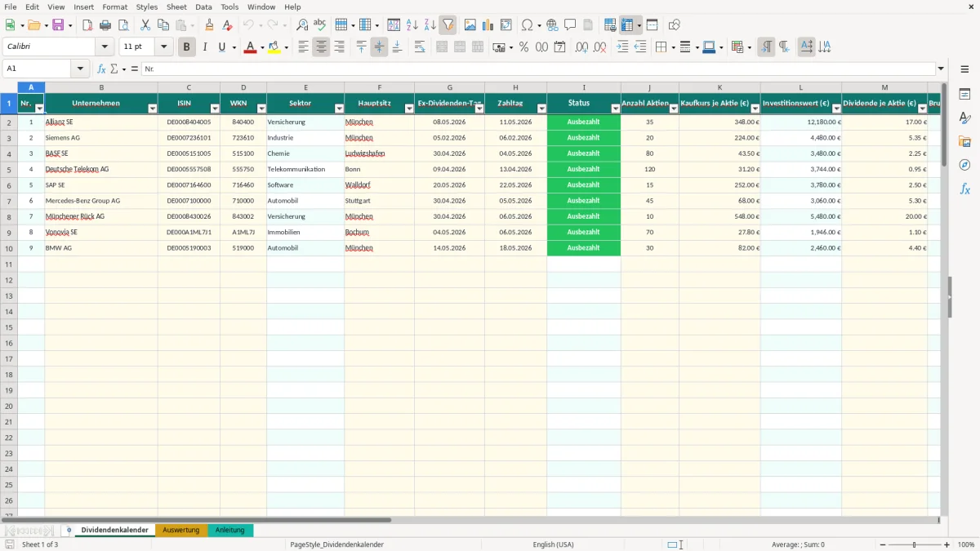Open the Font Size dropdown
The height and width of the screenshot is (551, 980).
click(x=164, y=47)
